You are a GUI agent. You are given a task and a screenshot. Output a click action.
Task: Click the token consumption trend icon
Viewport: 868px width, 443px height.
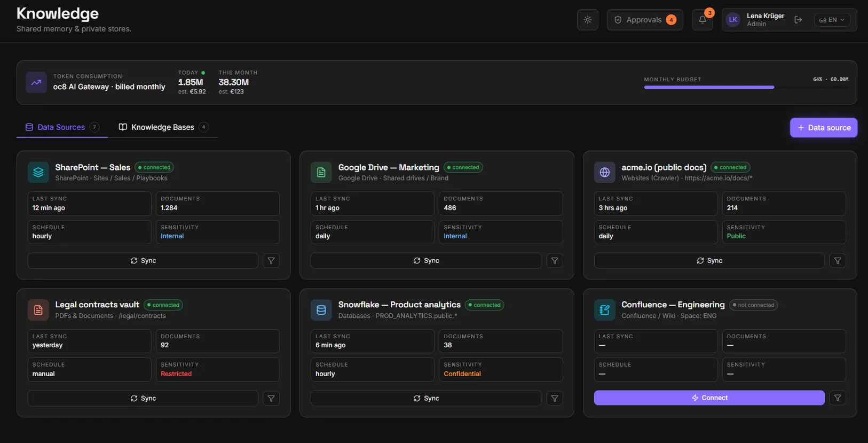coord(36,82)
